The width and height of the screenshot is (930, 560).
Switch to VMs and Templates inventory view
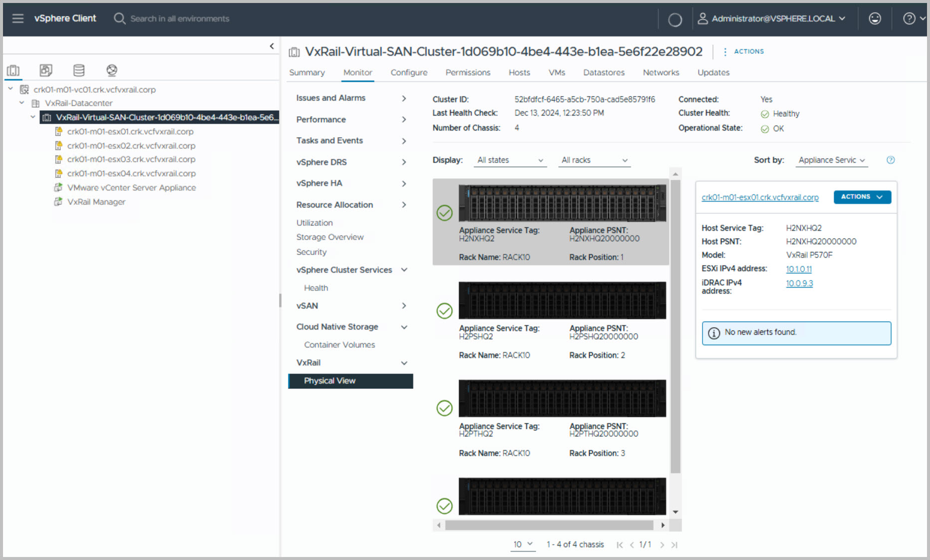pyautogui.click(x=46, y=70)
